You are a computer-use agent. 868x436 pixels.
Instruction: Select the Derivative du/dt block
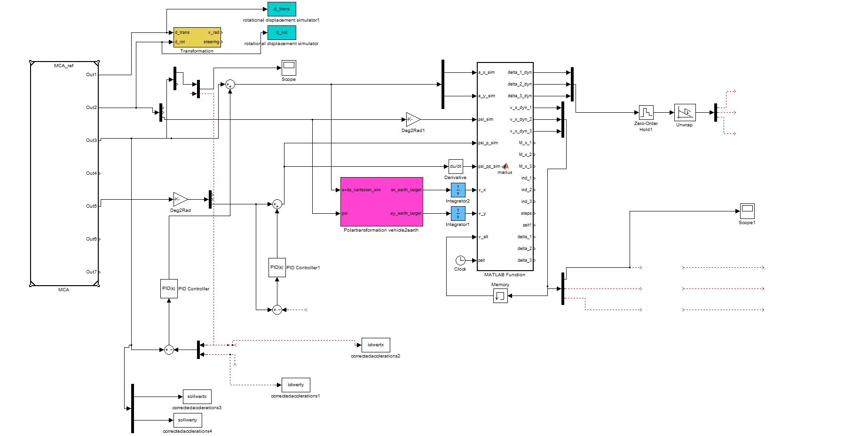[456, 166]
